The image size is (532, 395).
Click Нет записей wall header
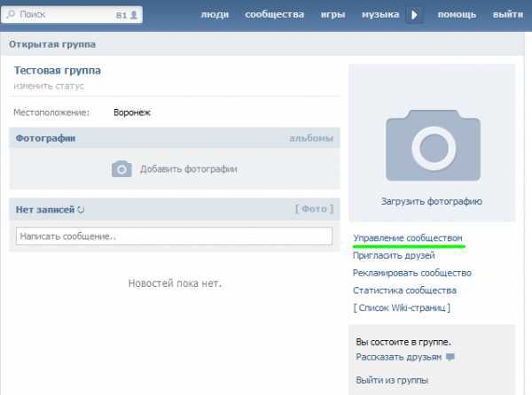45,210
